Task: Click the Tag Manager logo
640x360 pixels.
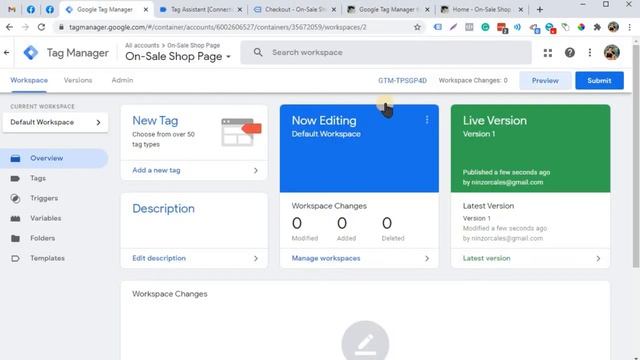Action: pos(31,53)
